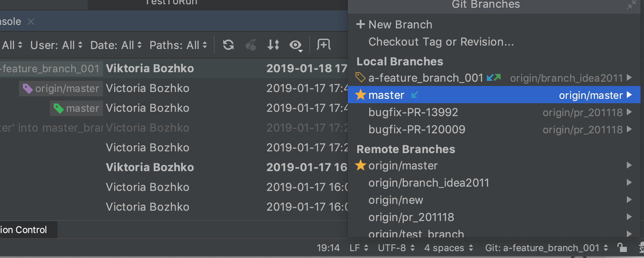Toggle IntelliSort arrow-and-commits icon
This screenshot has width=644, height=258.
tap(273, 45)
